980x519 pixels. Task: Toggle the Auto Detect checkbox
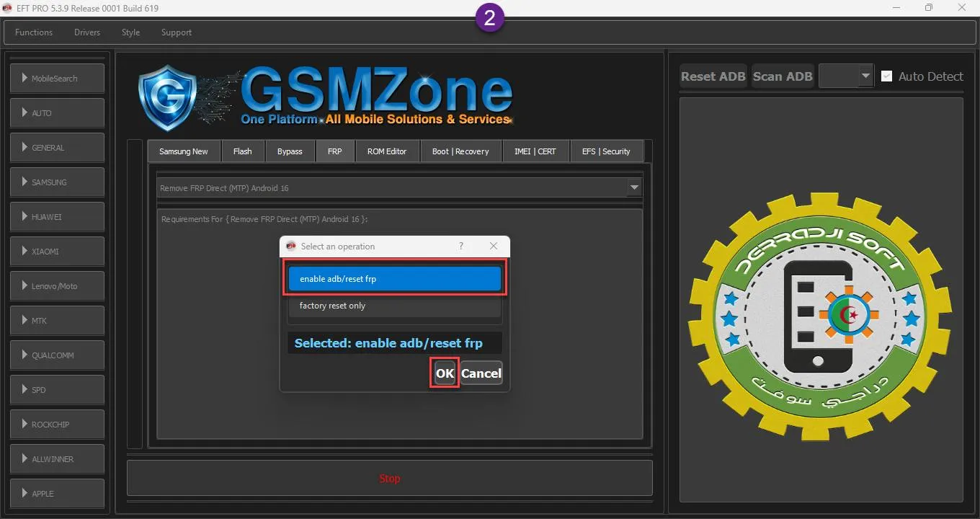(x=887, y=76)
